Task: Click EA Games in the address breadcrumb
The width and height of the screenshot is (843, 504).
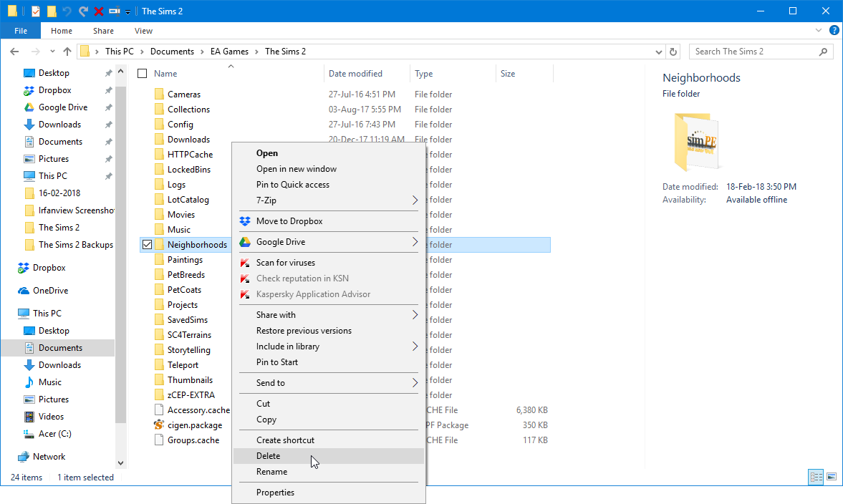Action: pyautogui.click(x=230, y=52)
